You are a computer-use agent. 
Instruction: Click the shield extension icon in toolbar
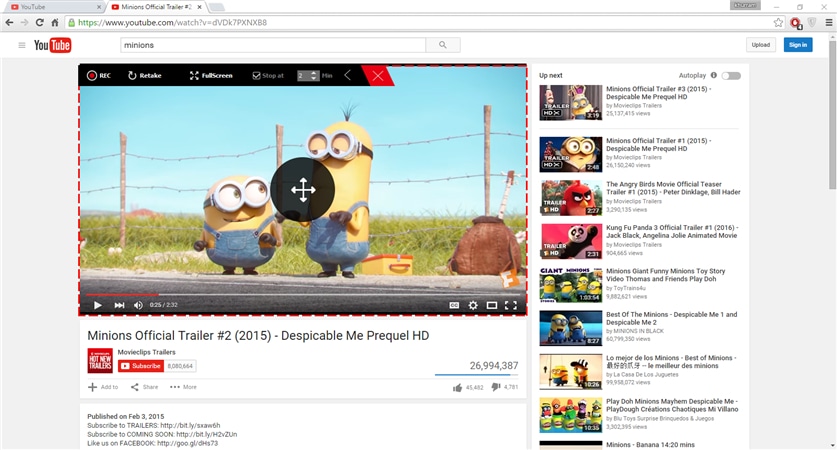click(812, 22)
